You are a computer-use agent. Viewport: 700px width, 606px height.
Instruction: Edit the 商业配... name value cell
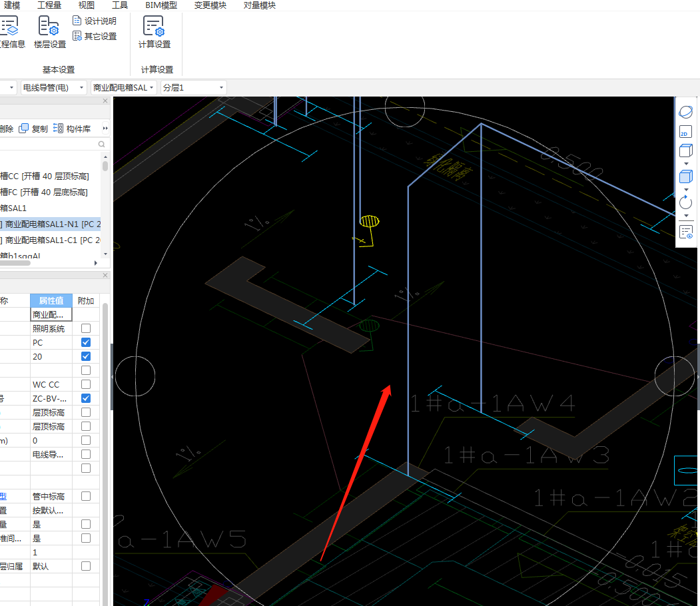(51, 314)
